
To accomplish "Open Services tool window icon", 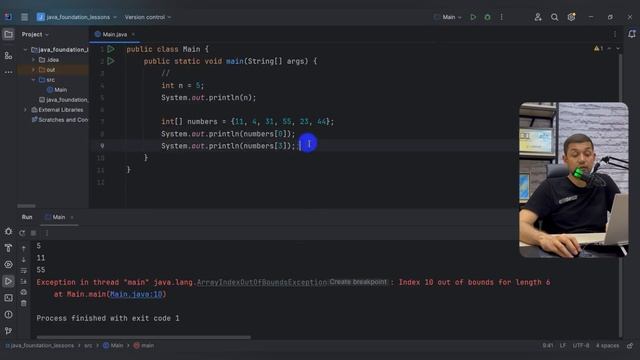I will [x=8, y=264].
